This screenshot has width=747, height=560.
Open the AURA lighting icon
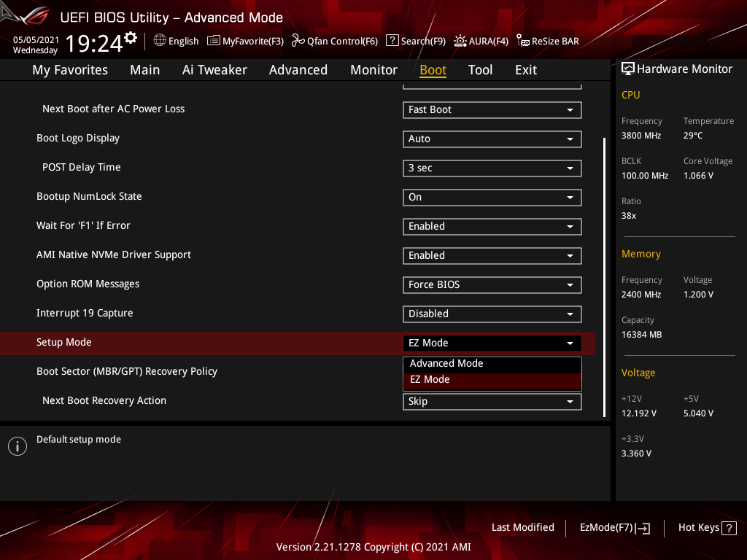tap(460, 41)
